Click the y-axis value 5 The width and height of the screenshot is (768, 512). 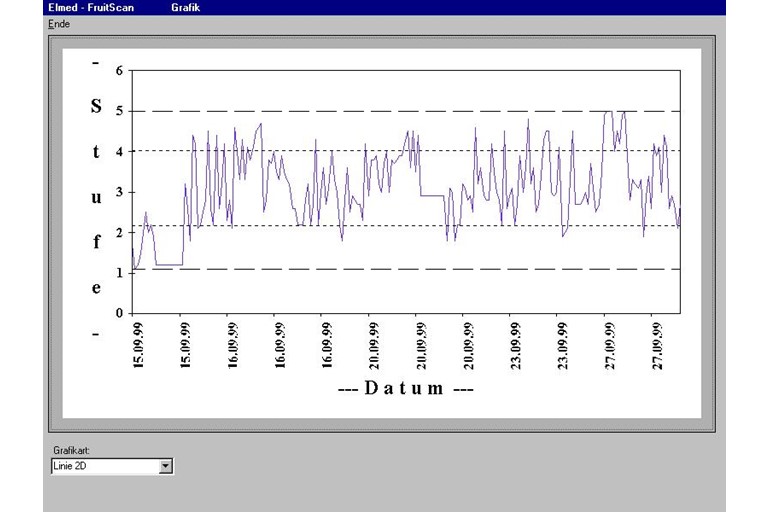119,111
